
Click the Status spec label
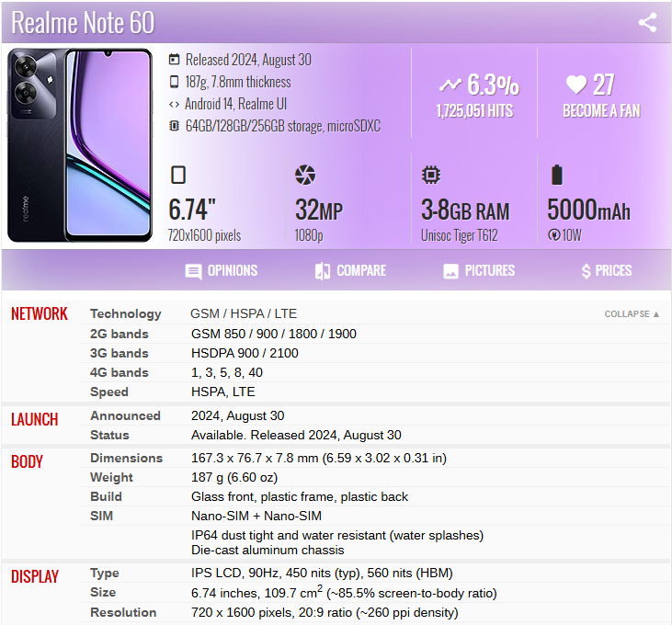click(109, 435)
